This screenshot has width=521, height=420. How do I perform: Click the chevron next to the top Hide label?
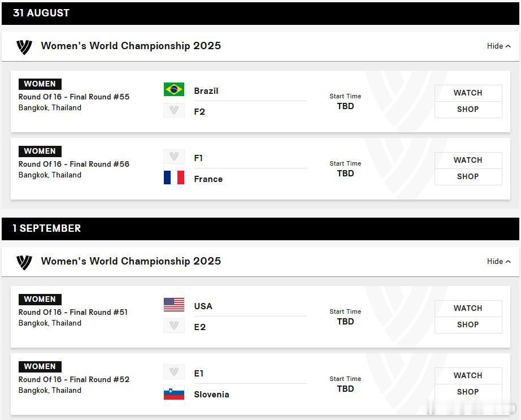[x=508, y=46]
